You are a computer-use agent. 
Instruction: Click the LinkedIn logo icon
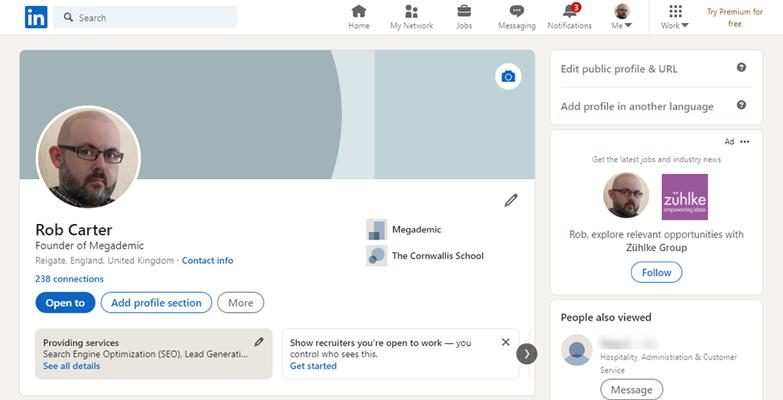point(36,17)
